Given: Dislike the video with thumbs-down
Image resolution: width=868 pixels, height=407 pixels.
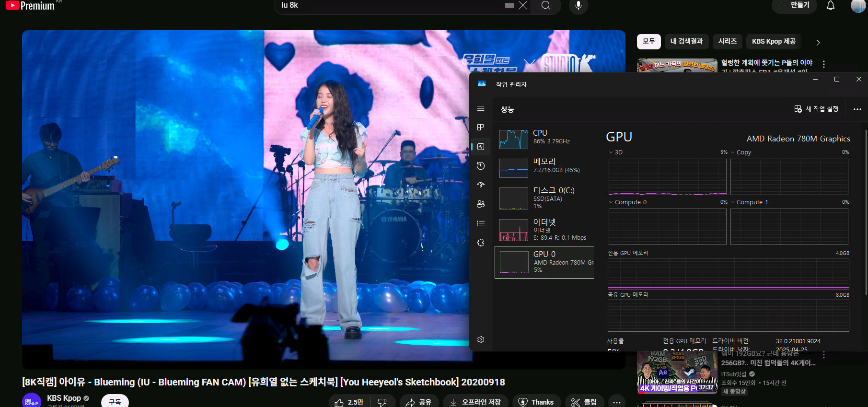Looking at the screenshot, I should pos(382,402).
